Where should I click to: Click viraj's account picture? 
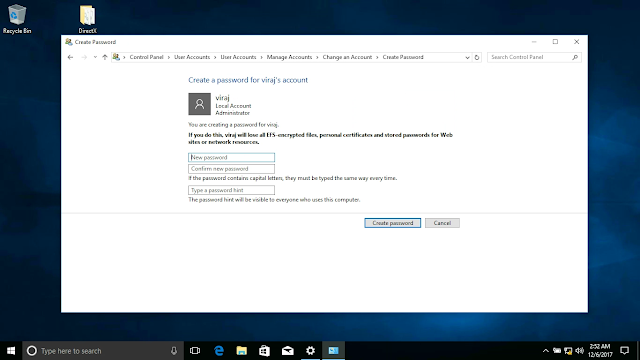pos(199,104)
